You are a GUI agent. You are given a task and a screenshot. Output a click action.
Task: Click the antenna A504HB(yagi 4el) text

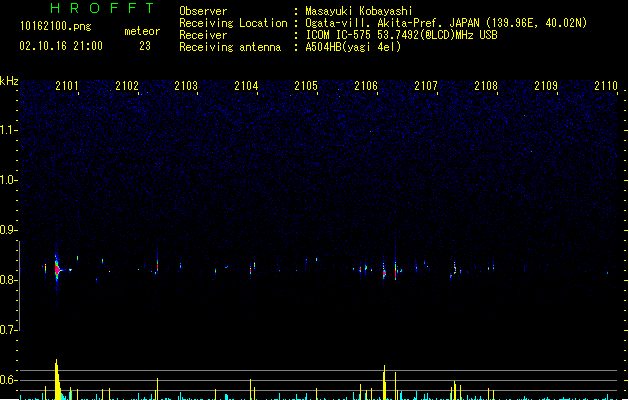click(x=353, y=47)
